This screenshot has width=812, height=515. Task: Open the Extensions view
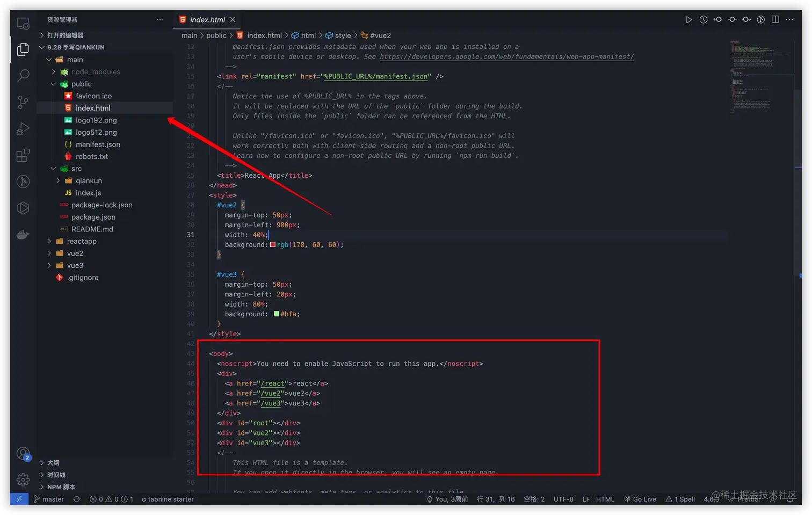[x=23, y=156]
